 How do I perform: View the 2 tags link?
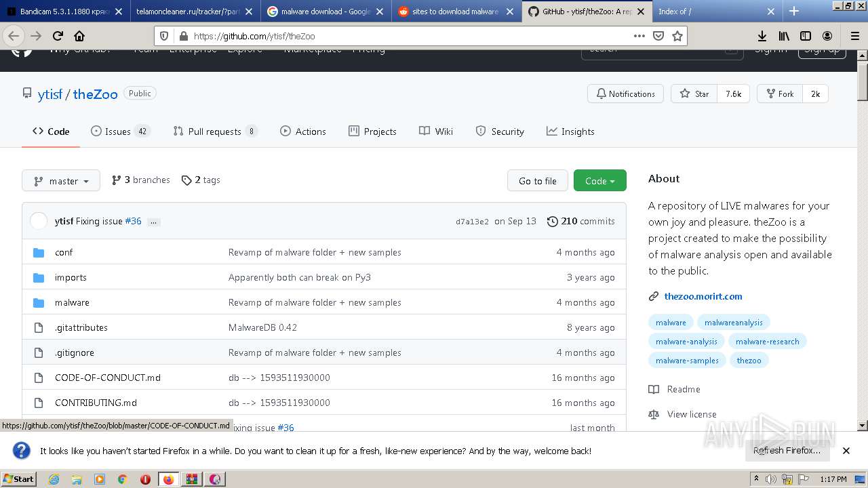click(x=201, y=180)
